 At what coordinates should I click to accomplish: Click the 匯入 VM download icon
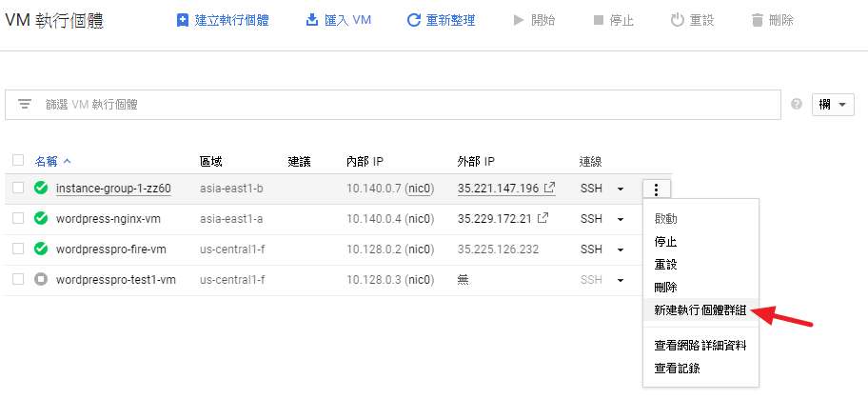(x=312, y=20)
